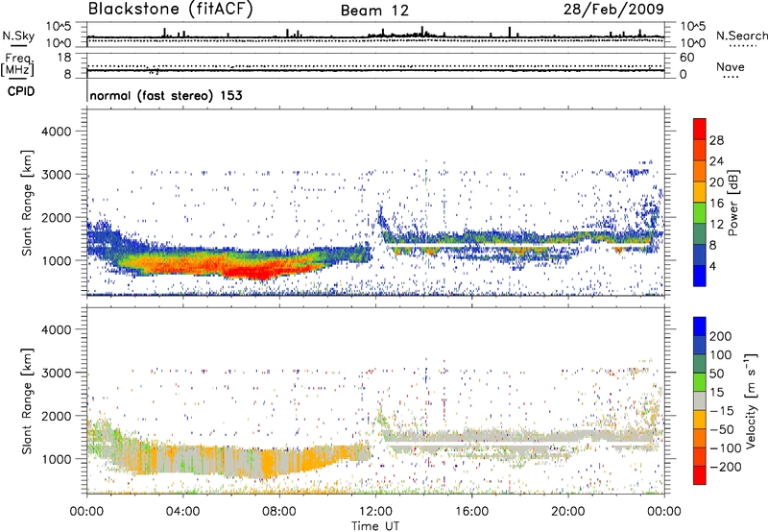Click the 12:00 time tick label
The width and height of the screenshot is (768, 532).
click(x=375, y=512)
